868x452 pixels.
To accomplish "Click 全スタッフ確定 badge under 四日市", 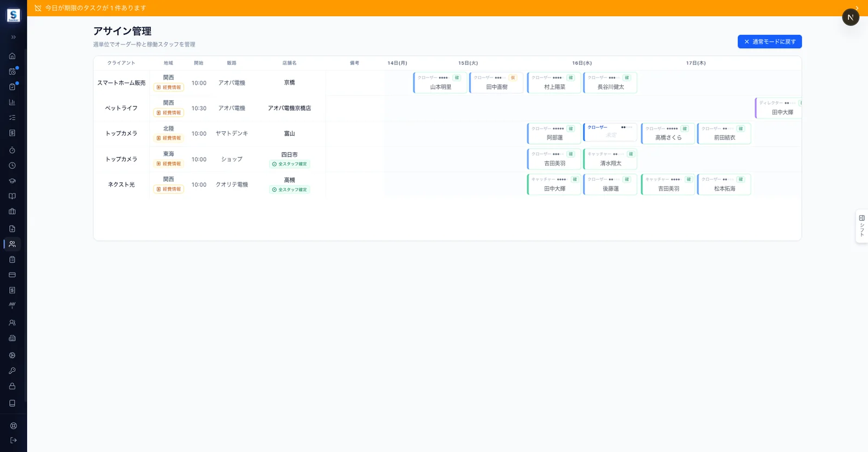I will tap(290, 164).
